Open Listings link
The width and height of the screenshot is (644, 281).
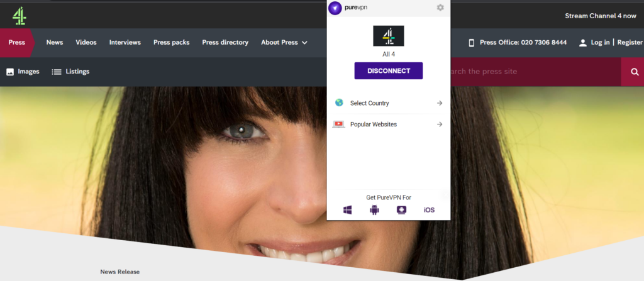coord(77,72)
